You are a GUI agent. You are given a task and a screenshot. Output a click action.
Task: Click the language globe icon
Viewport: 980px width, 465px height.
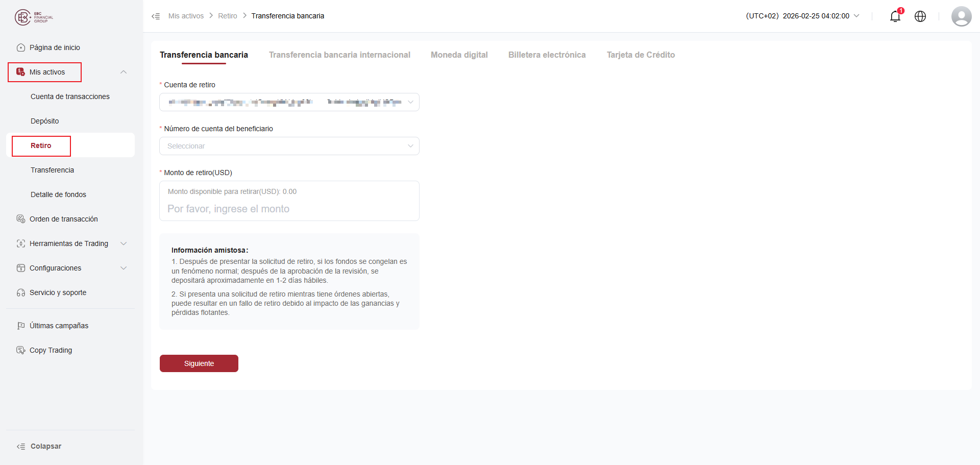[920, 16]
